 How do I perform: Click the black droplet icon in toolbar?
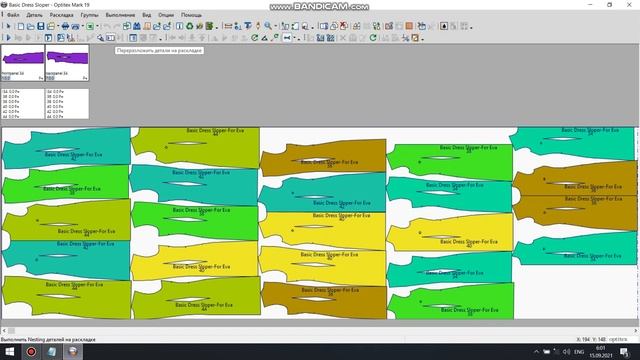click(444, 26)
